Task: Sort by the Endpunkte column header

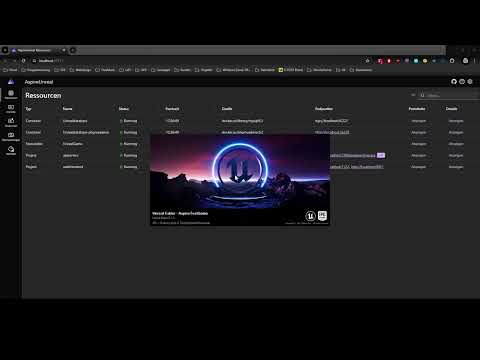Action: pos(324,109)
